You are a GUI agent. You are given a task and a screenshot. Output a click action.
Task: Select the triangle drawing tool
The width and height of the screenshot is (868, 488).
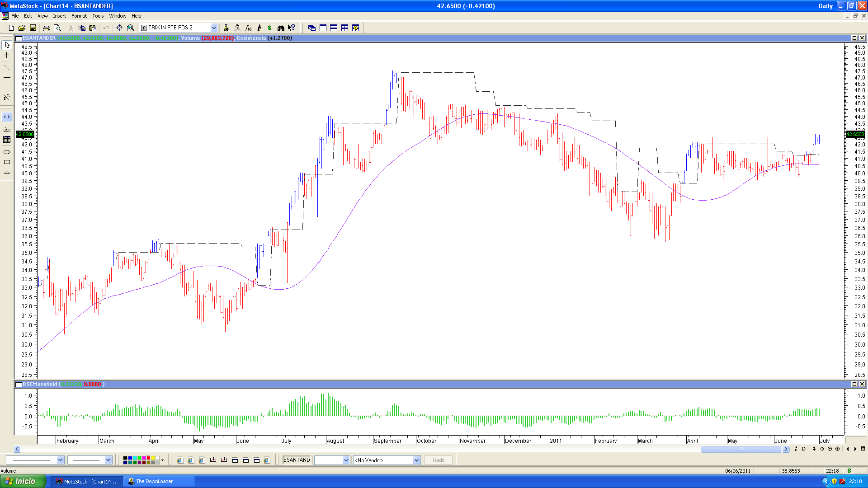[x=7, y=172]
